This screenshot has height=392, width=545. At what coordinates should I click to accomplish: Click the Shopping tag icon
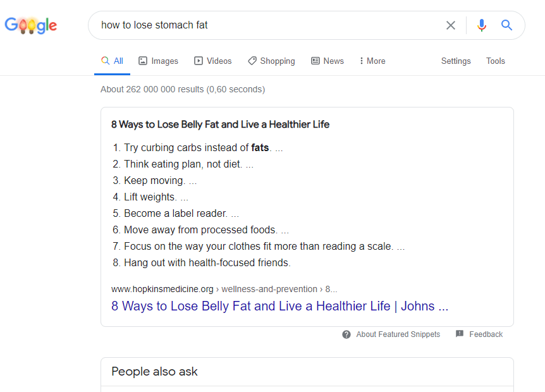pyautogui.click(x=252, y=61)
